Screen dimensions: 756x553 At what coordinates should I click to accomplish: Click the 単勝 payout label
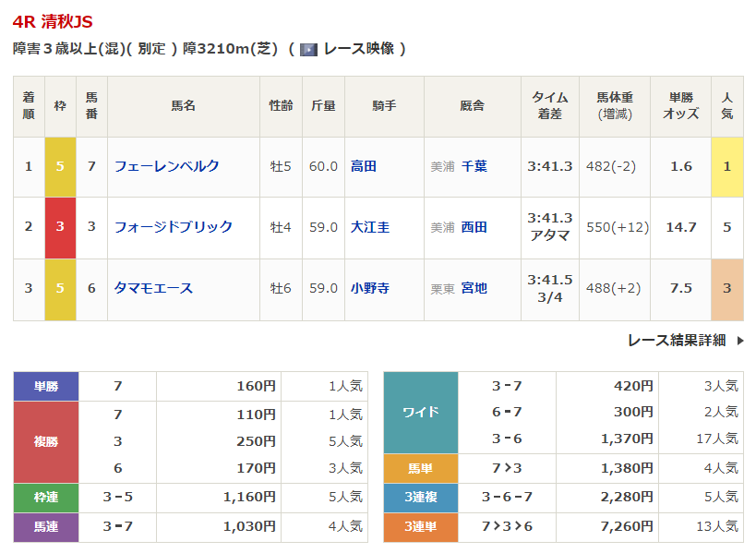click(46, 386)
